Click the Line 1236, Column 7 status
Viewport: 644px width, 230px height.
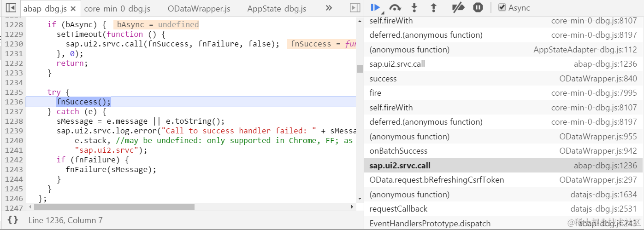(65, 220)
